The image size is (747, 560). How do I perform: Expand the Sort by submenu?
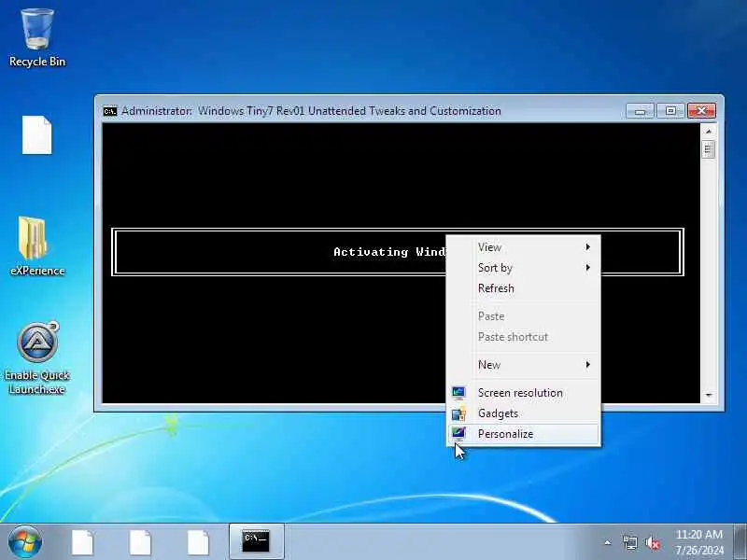tap(523, 268)
